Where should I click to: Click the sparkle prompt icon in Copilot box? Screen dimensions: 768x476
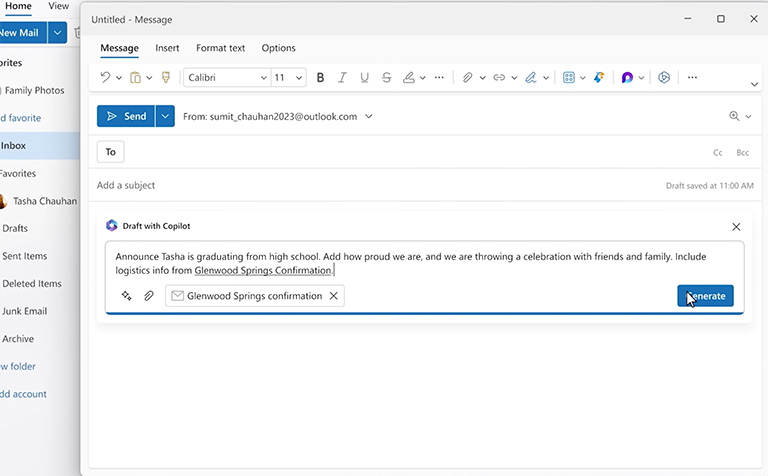click(127, 296)
